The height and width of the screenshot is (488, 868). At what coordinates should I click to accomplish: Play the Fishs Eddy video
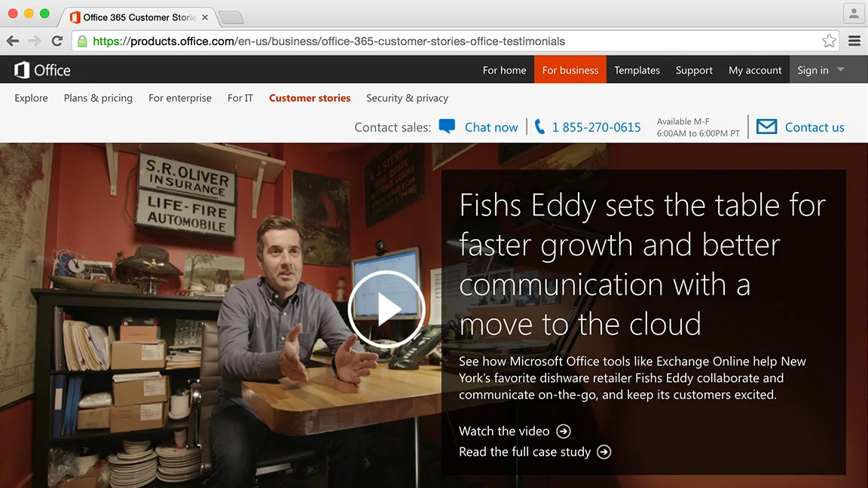386,310
